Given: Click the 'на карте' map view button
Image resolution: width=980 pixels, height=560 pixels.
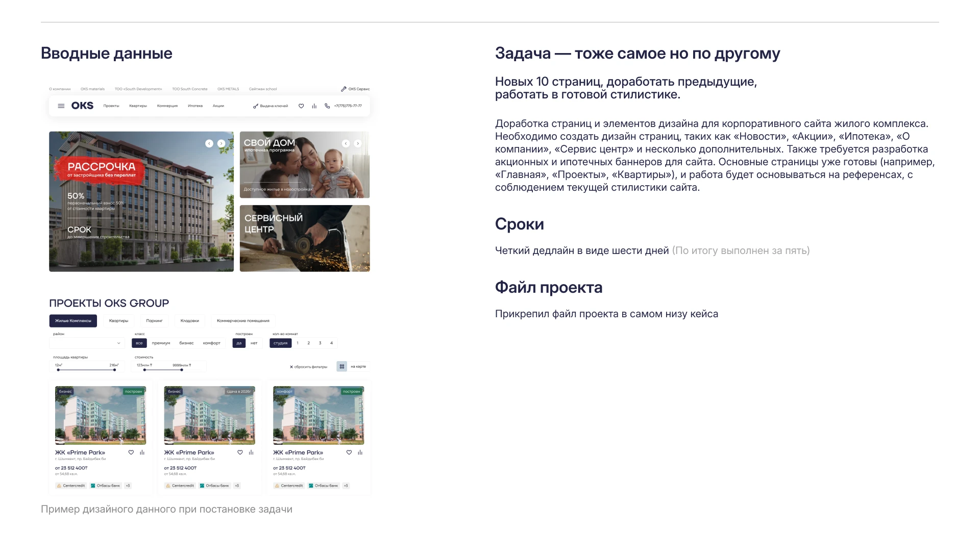Looking at the screenshot, I should 358,366.
